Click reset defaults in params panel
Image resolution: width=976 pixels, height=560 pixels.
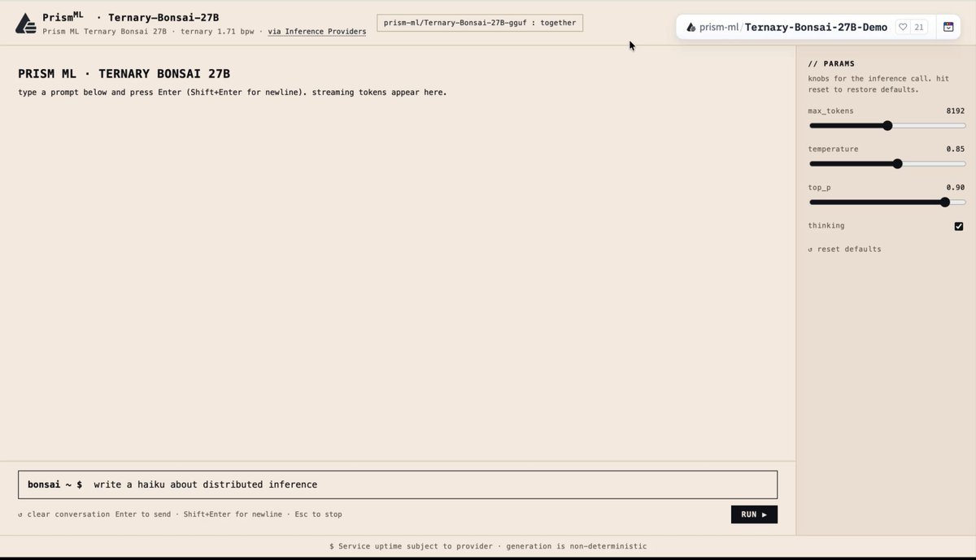[844, 249]
